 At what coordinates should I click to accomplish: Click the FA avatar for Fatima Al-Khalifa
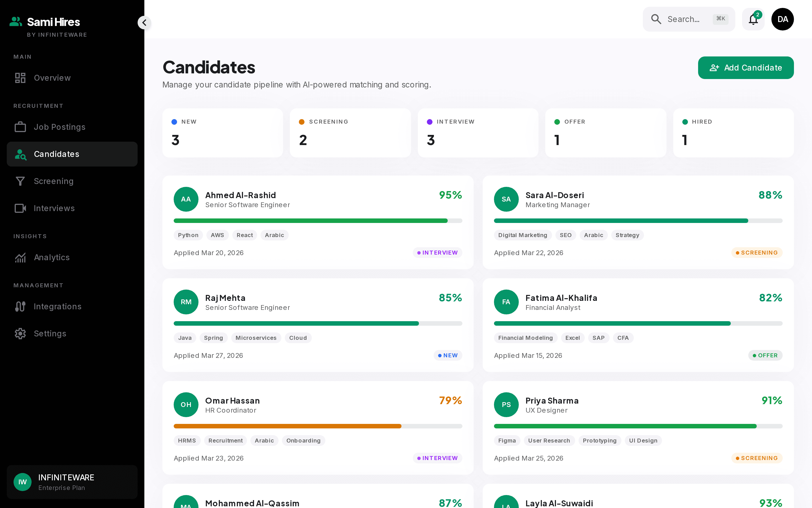coord(506,302)
